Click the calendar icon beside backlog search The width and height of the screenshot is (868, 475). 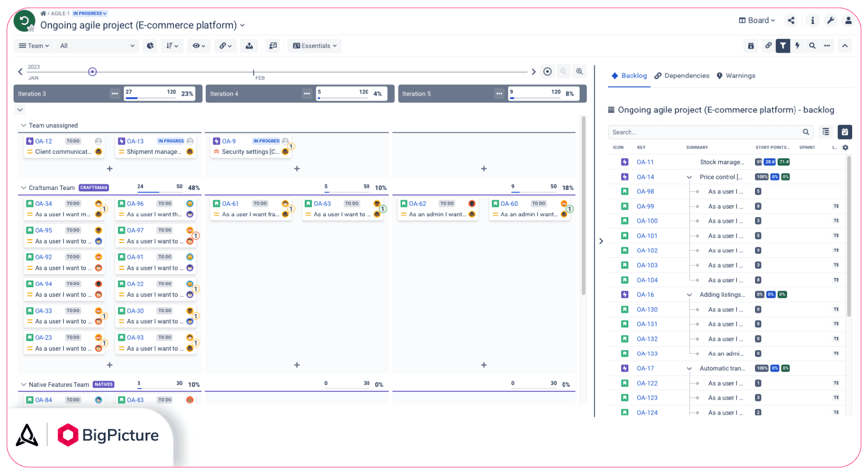tap(844, 132)
